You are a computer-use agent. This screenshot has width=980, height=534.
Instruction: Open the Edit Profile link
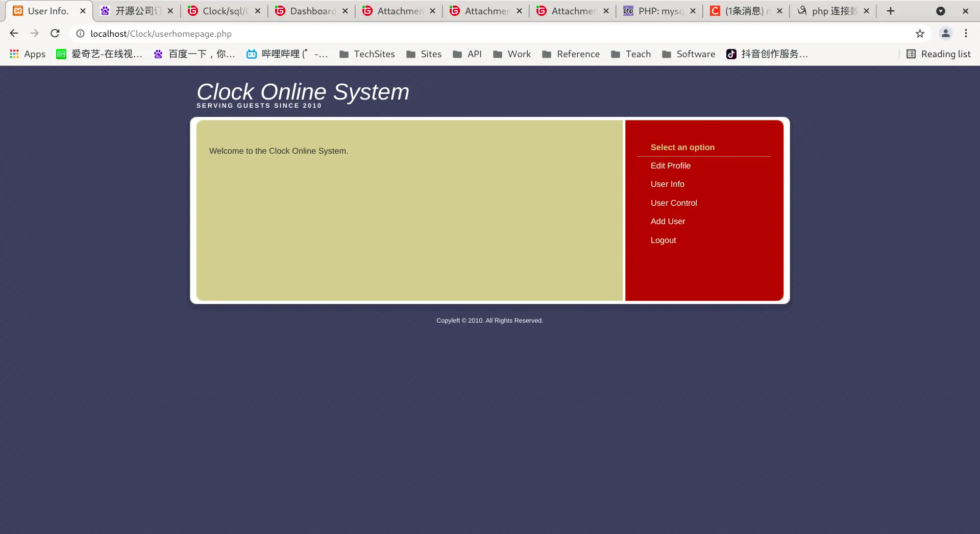tap(670, 166)
